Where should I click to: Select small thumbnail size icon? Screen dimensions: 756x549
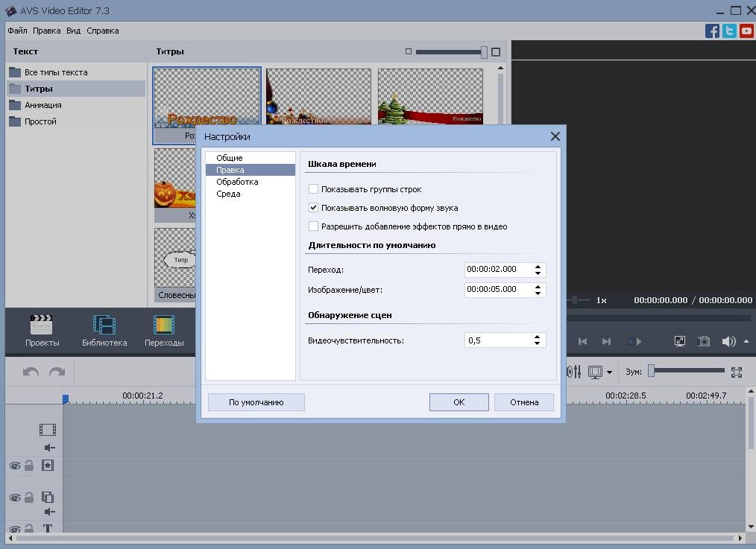[x=409, y=51]
